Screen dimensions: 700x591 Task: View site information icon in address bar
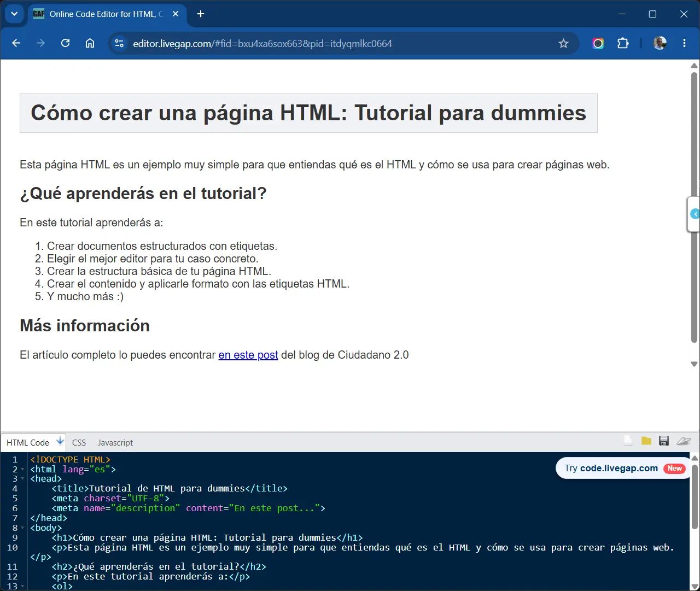[119, 43]
